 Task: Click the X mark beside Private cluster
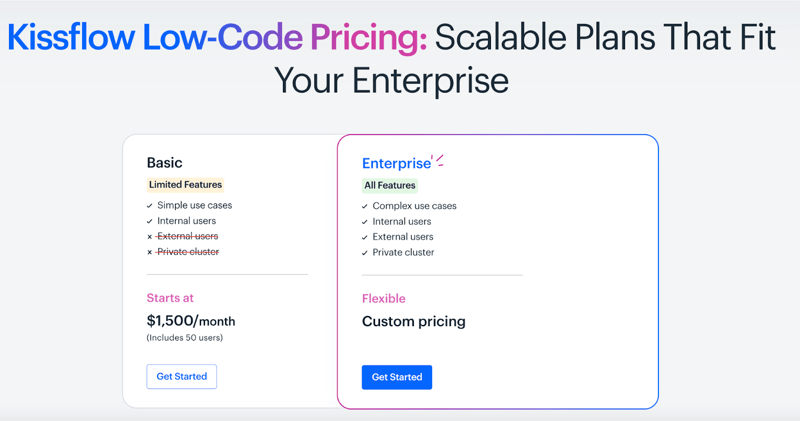pos(150,252)
